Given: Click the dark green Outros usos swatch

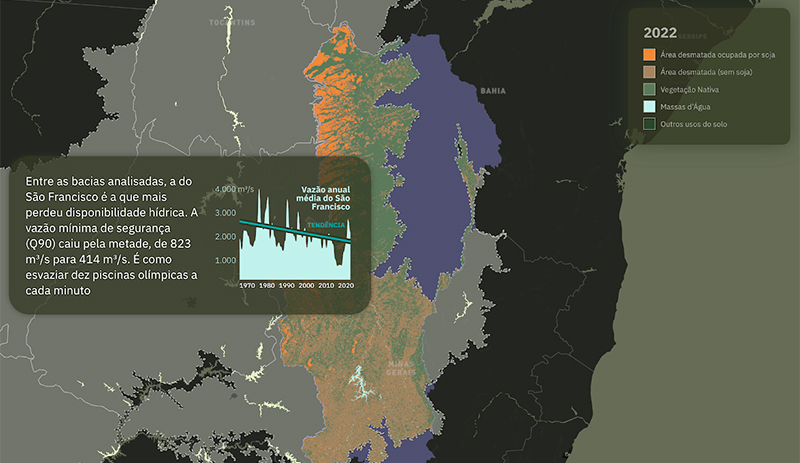Looking at the screenshot, I should [x=649, y=123].
